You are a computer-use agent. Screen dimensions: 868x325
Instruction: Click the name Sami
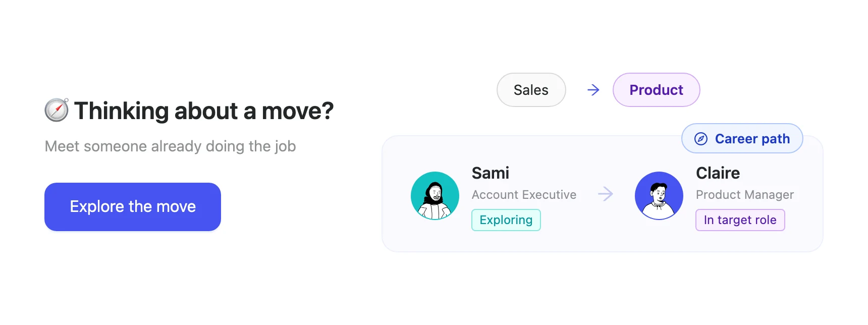(x=491, y=173)
